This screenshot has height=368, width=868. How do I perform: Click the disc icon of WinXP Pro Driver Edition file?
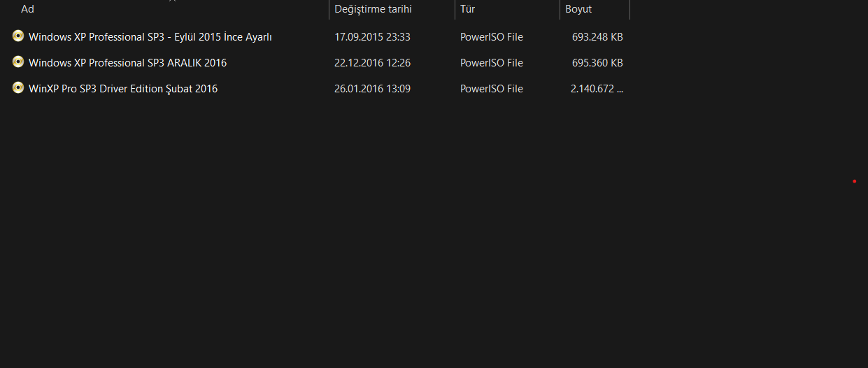click(18, 88)
